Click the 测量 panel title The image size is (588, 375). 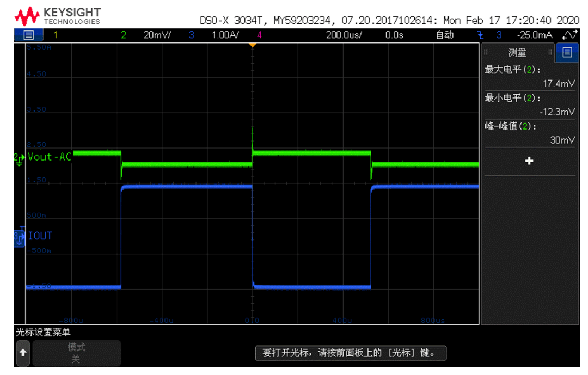point(517,52)
